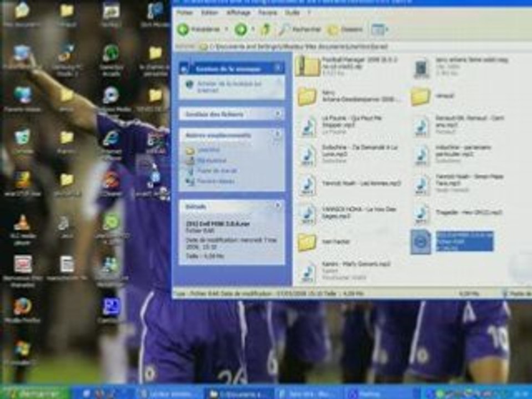Launch Mozilla Firefox from desktop
532x399 pixels.
click(22, 310)
